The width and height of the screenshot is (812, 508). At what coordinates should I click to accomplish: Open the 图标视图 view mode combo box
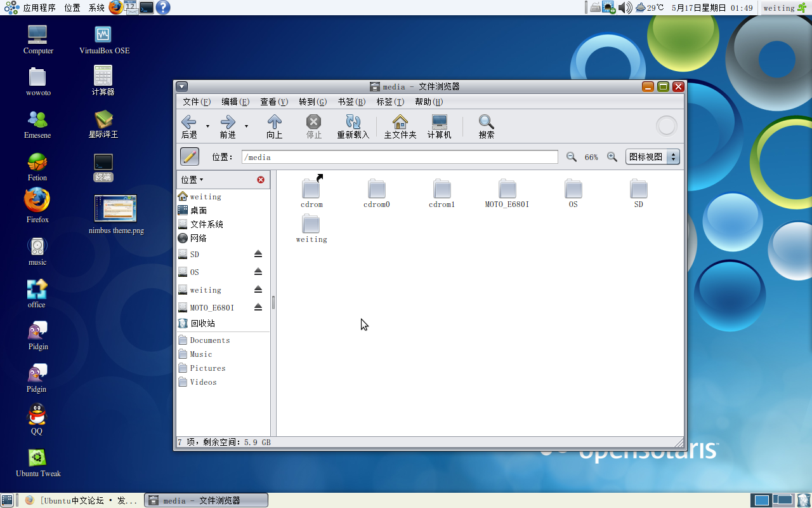coord(652,157)
